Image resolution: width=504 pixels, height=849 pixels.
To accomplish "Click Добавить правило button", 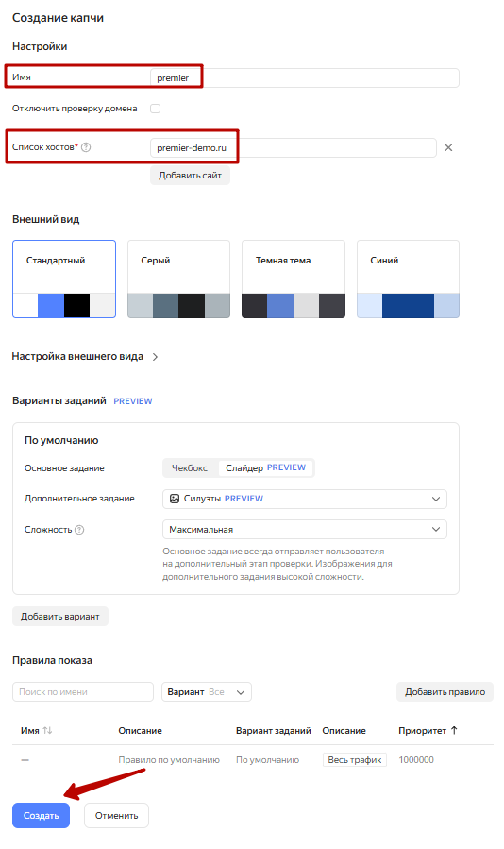I will click(445, 692).
